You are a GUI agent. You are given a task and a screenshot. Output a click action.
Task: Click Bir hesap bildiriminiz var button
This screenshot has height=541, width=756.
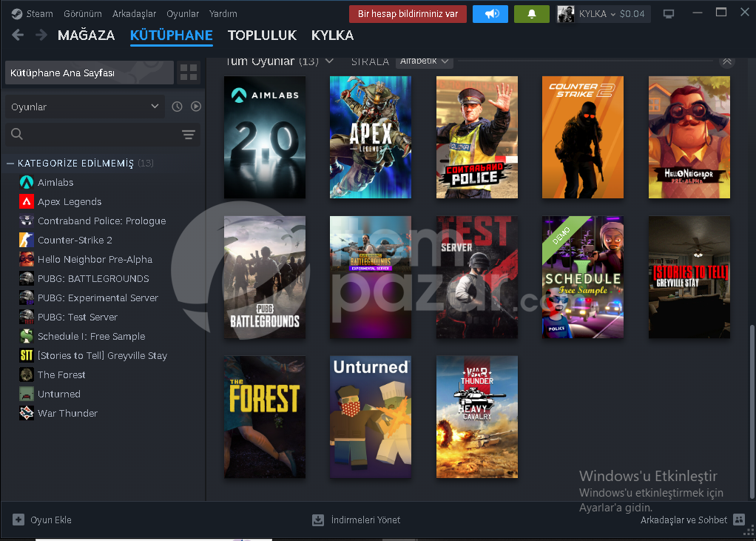(x=408, y=14)
